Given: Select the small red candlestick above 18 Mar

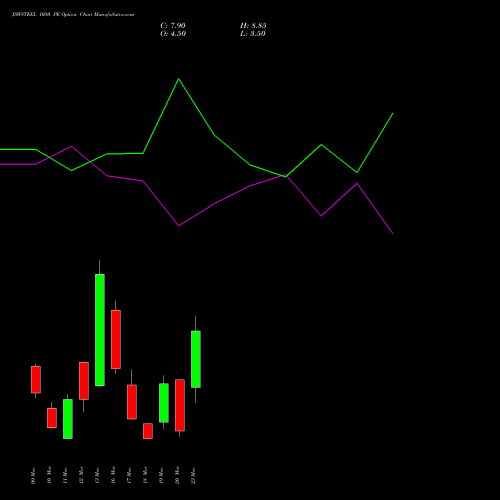Looking at the screenshot, I should (148, 431).
